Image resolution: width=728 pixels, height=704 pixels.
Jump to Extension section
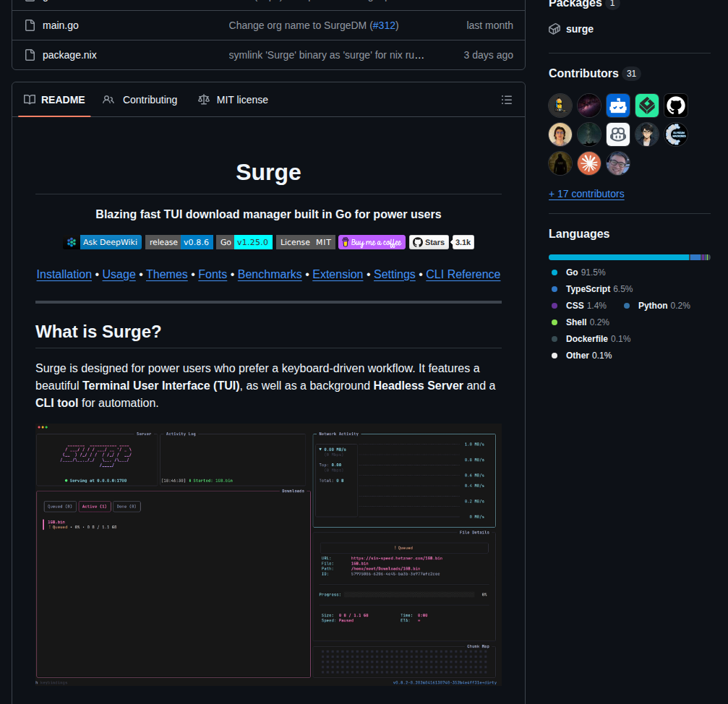point(338,274)
